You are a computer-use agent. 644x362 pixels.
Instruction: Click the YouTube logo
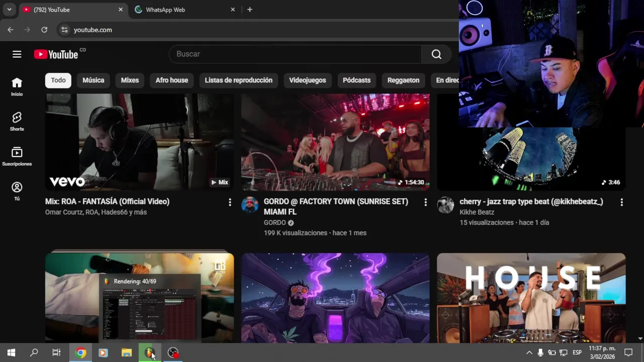56,54
